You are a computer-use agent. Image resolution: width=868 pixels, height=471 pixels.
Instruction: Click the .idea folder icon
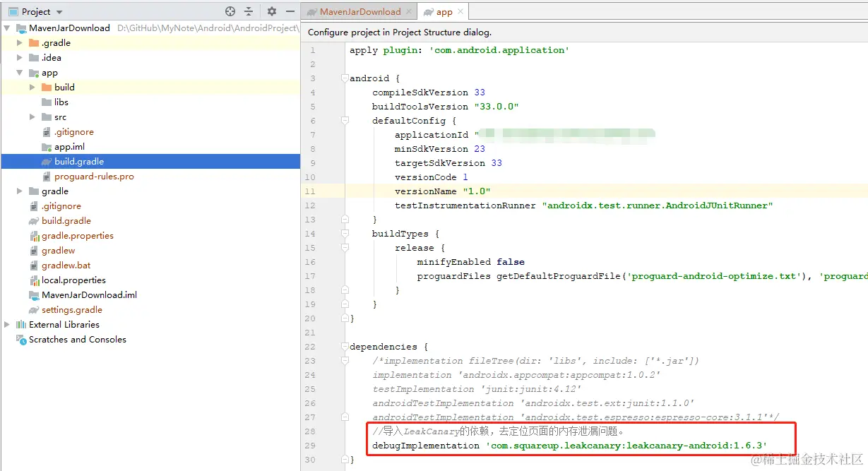pyautogui.click(x=34, y=58)
